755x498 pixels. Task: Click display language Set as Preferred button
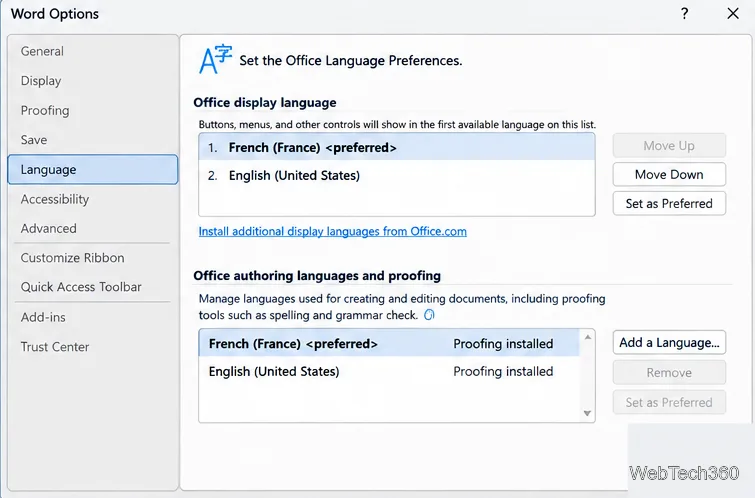669,203
